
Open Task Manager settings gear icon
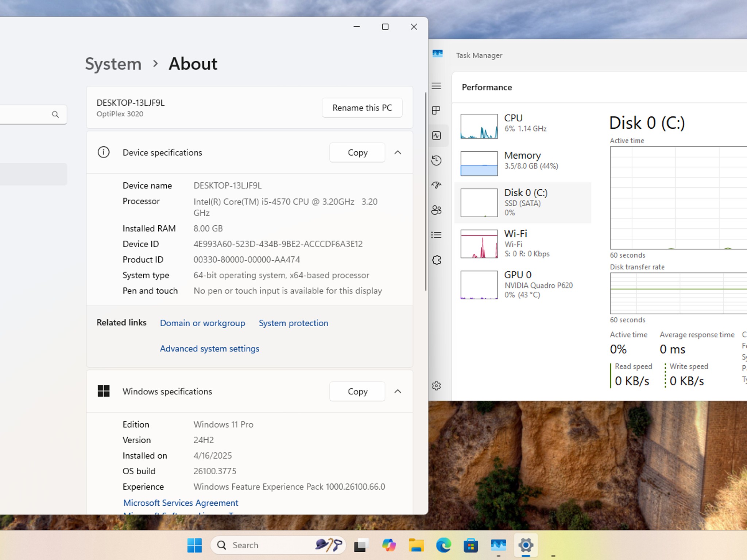[x=436, y=386]
